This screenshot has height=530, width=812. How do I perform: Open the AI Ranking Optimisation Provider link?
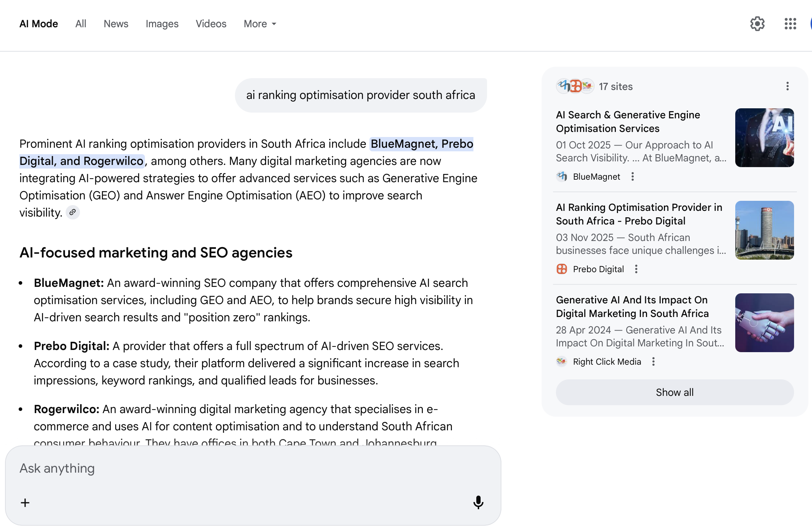(639, 214)
